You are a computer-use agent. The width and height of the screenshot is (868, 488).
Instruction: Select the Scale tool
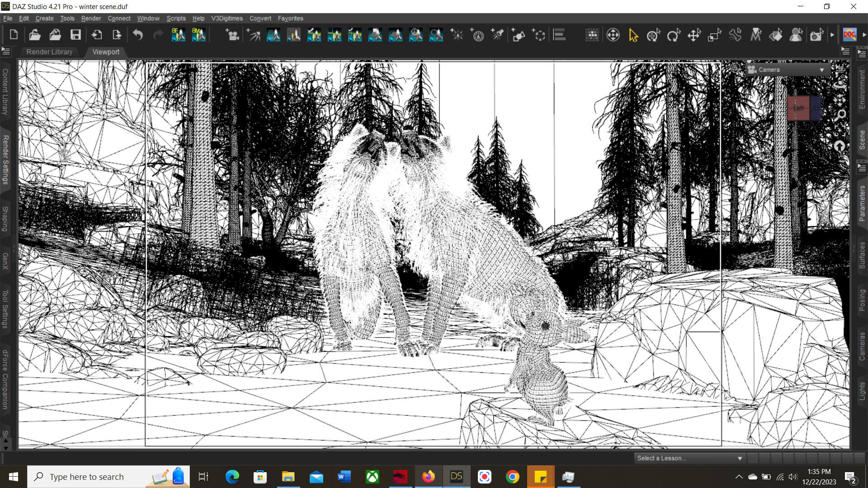[714, 35]
